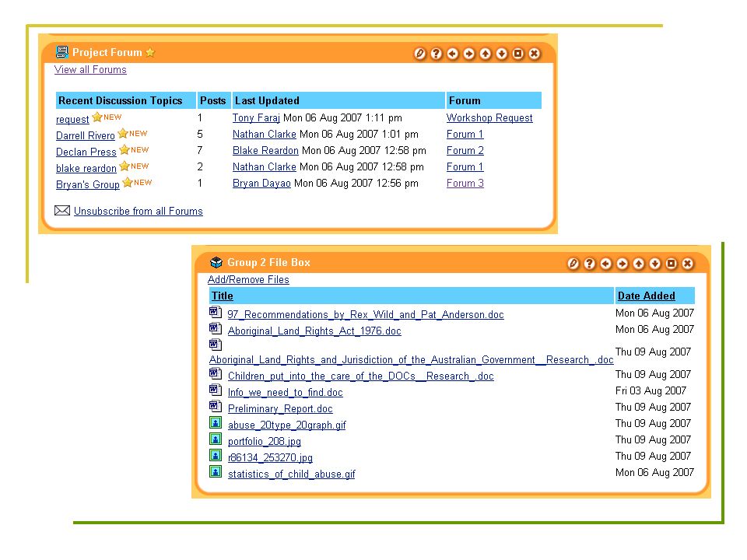Click the box icon beside Group 2 File Box title

tap(216, 262)
